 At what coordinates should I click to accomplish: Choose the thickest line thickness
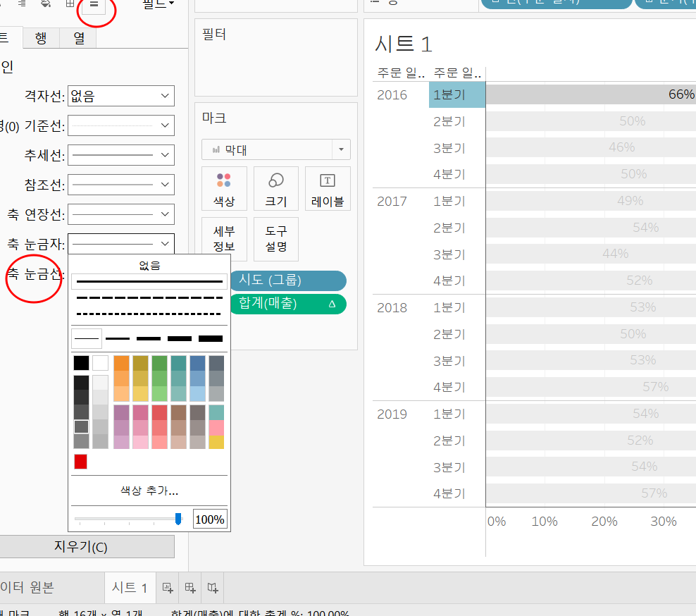(211, 339)
